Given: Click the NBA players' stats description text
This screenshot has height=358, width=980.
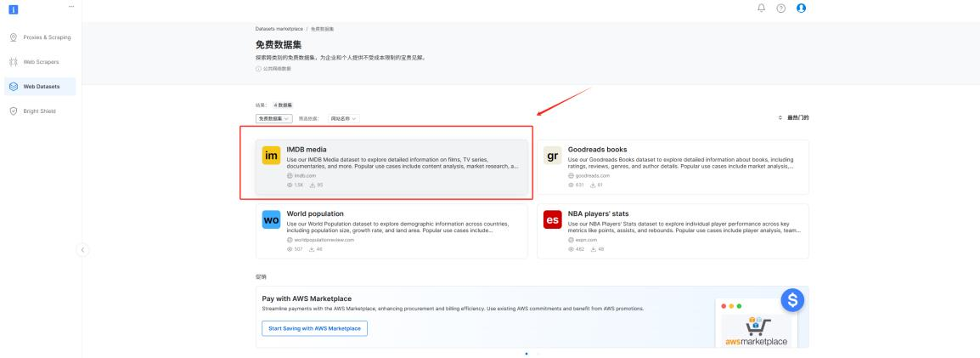Looking at the screenshot, I should click(684, 226).
